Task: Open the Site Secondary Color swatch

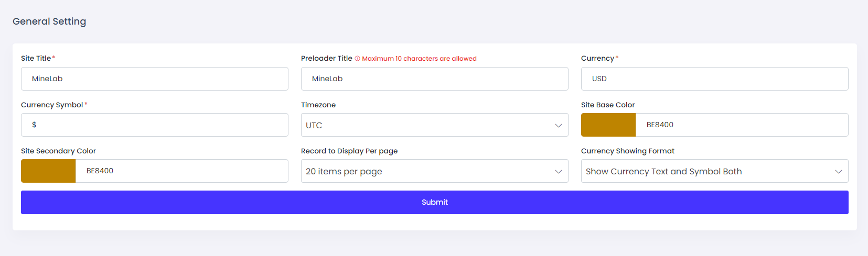Action: point(48,171)
